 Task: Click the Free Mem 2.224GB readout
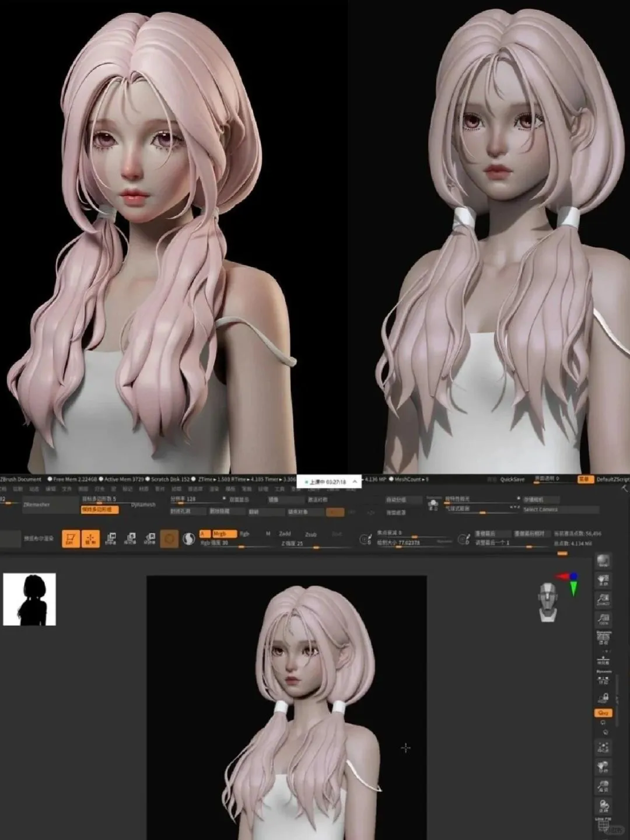[x=74, y=479]
